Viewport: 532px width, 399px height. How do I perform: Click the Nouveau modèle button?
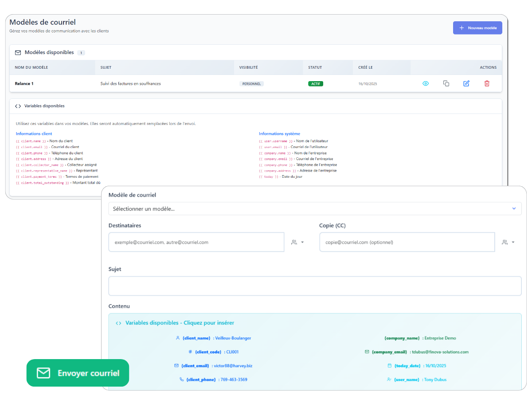click(477, 27)
